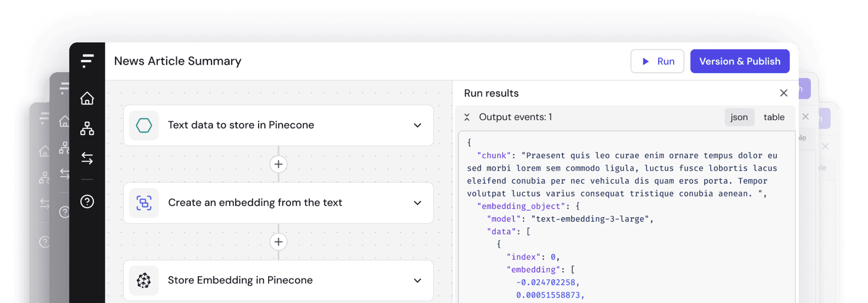Click the "index" key in JSON output
The image size is (868, 303).
point(524,257)
